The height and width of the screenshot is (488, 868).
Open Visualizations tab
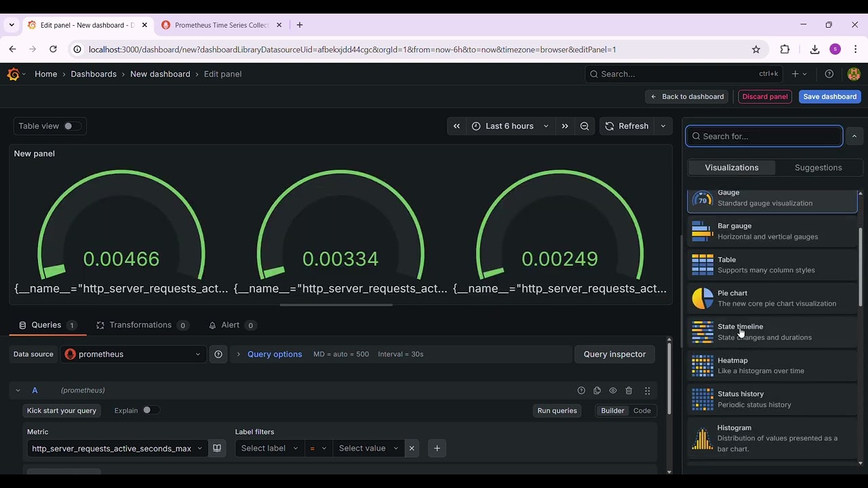(732, 167)
